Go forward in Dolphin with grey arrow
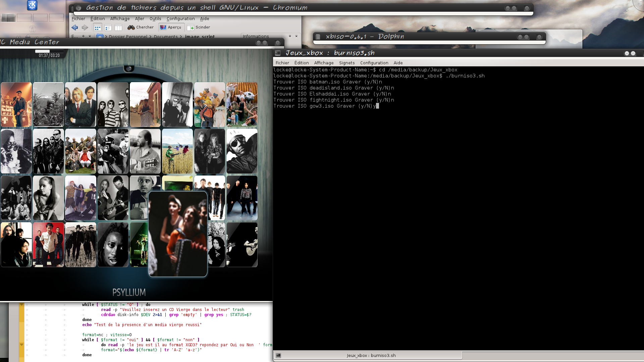The height and width of the screenshot is (362, 644). pyautogui.click(x=85, y=27)
